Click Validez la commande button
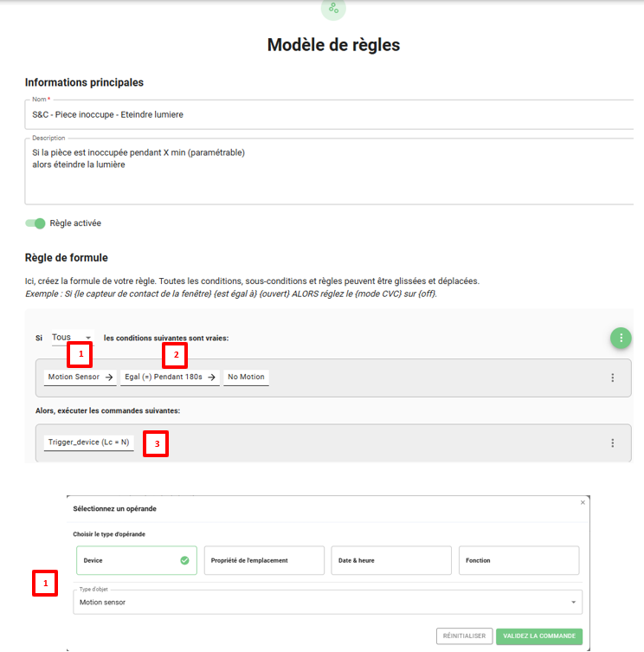The height and width of the screenshot is (652, 644). click(x=538, y=636)
